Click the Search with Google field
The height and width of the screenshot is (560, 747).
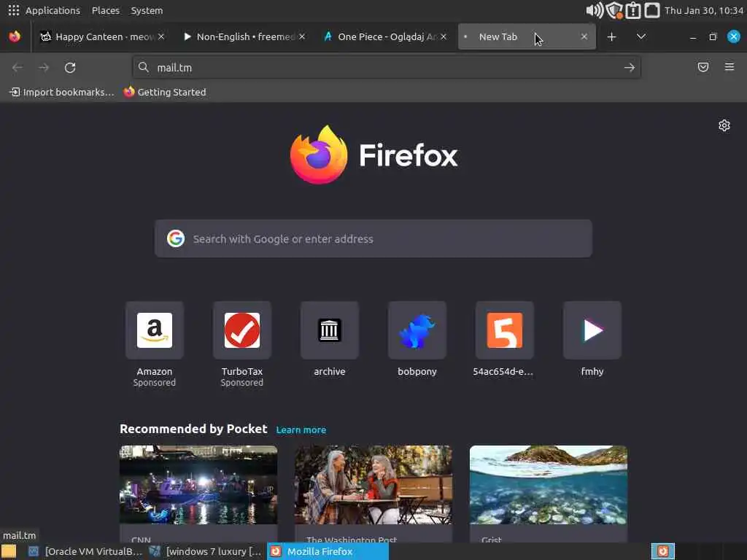point(373,238)
